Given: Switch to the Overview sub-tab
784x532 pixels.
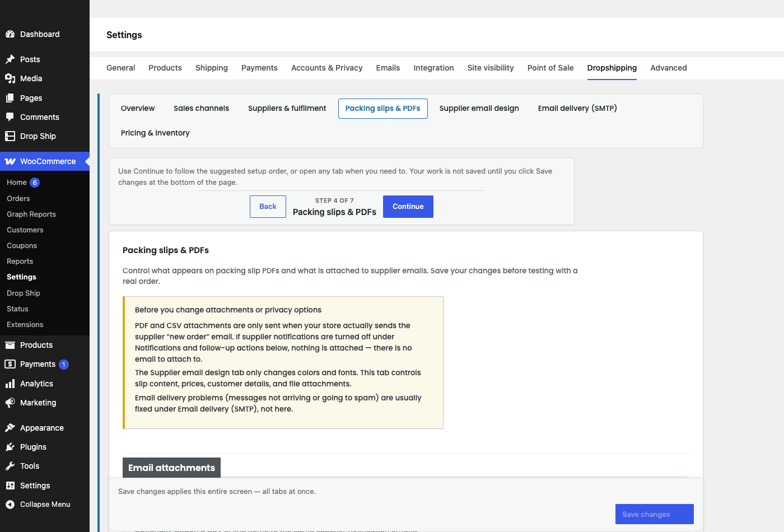Looking at the screenshot, I should tap(138, 109).
